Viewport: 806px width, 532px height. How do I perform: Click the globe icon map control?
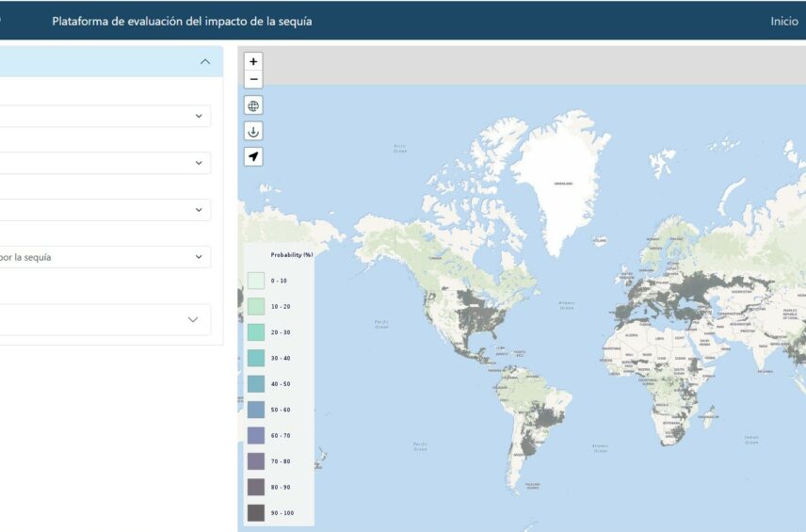coord(253,105)
